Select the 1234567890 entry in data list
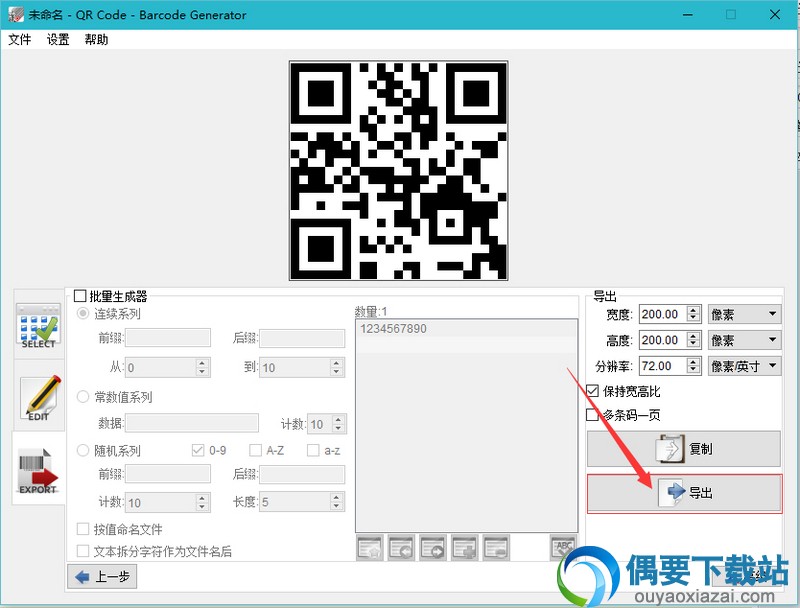Image resolution: width=800 pixels, height=608 pixels. point(466,328)
